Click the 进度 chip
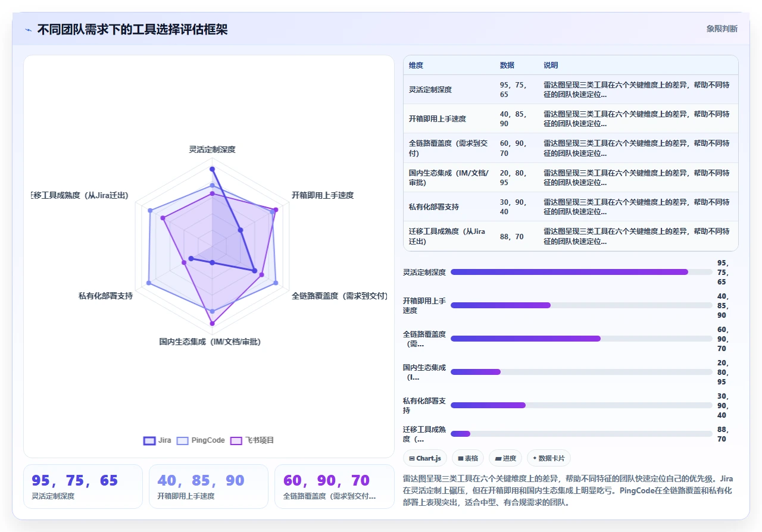The height and width of the screenshot is (532, 762). [505, 458]
